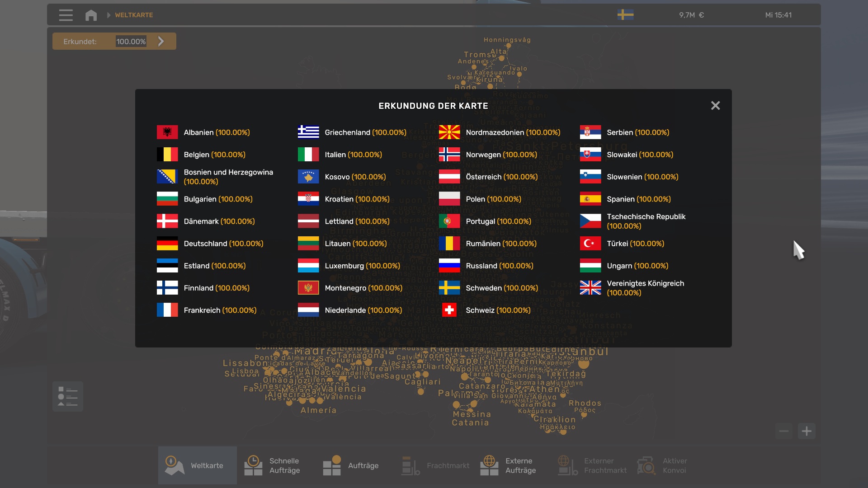This screenshot has height=488, width=868.
Task: Zoom in the map with plus button
Action: coord(807,431)
